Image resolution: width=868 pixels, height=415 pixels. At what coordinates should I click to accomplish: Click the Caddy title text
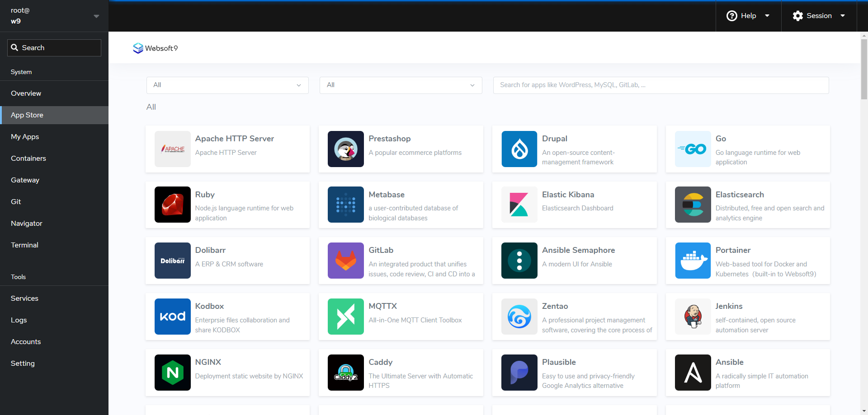point(381,362)
